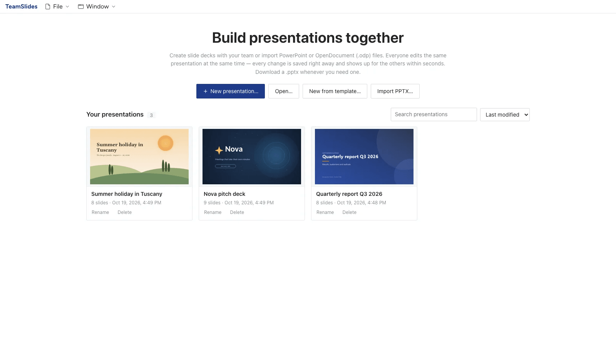Click the 'Your presentations' heading
The height and width of the screenshot is (364, 616).
pyautogui.click(x=115, y=114)
